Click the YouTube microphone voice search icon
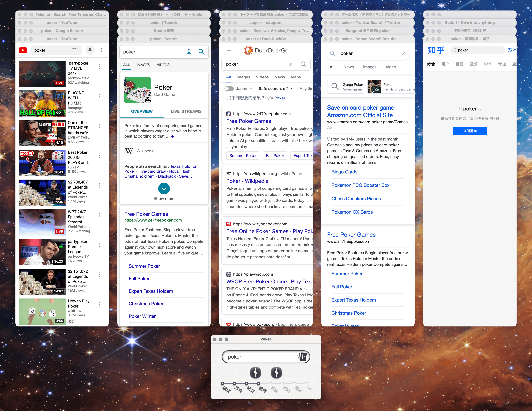This screenshot has height=411, width=532. point(90,50)
